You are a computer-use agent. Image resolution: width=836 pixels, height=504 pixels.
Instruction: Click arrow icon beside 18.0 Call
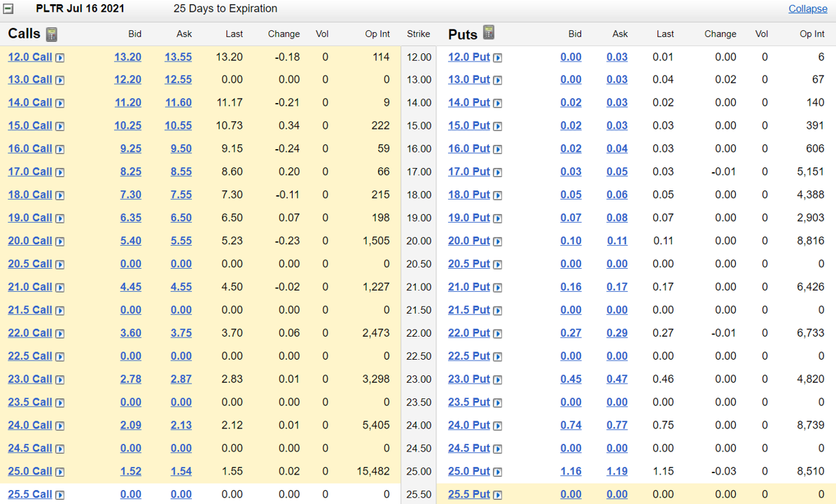[x=60, y=195]
